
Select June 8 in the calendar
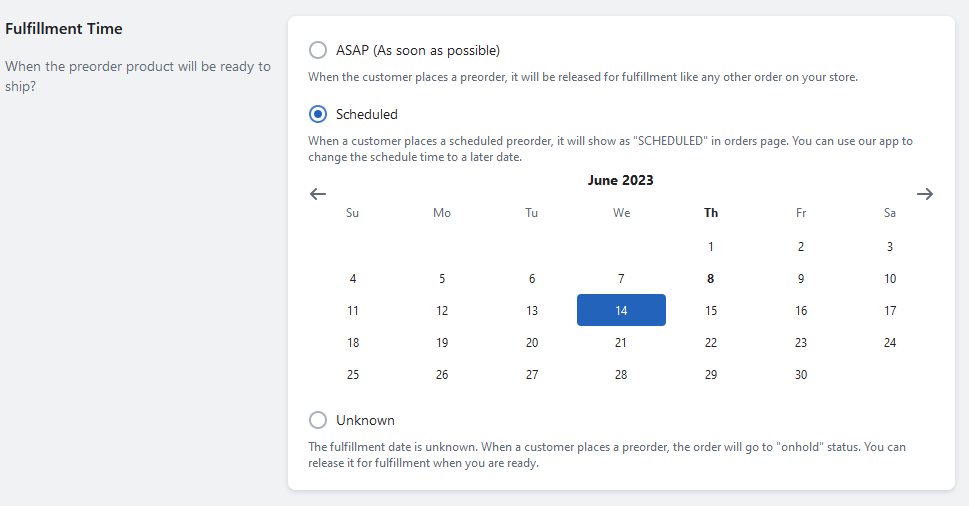pos(710,279)
